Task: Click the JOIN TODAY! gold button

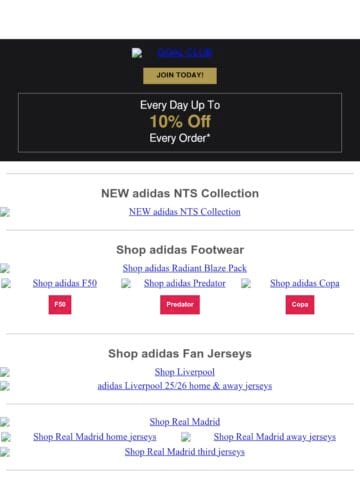Action: (x=180, y=75)
